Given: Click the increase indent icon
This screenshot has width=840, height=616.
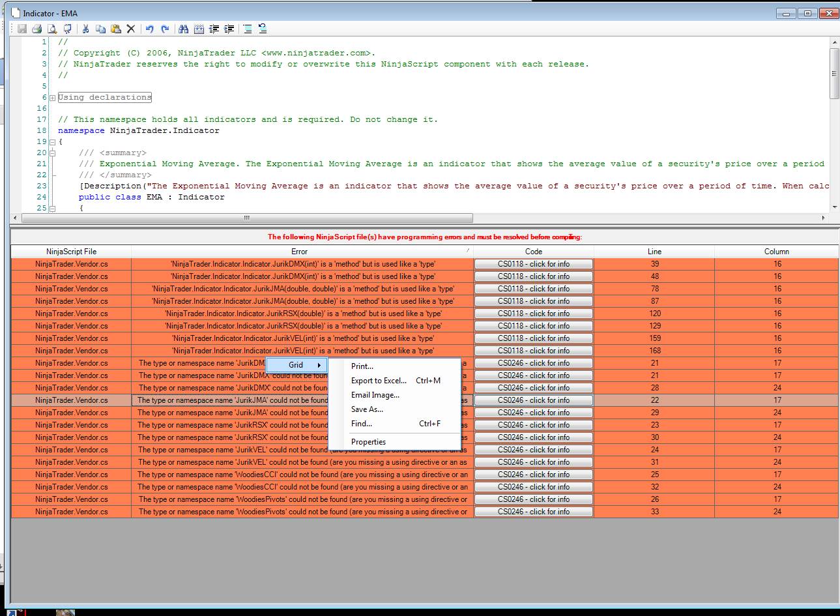Looking at the screenshot, I should click(229, 29).
